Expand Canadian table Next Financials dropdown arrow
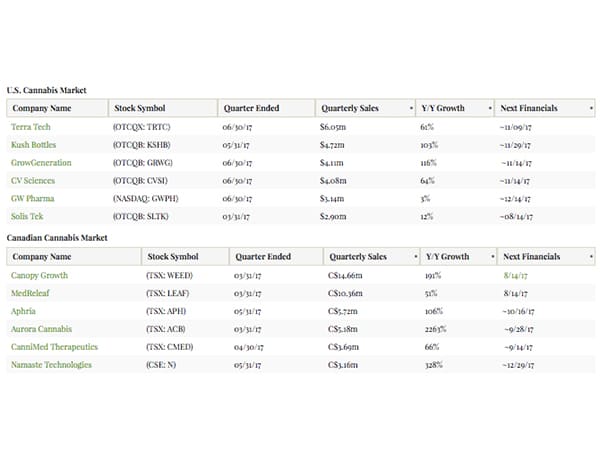The image size is (600, 460). point(591,256)
